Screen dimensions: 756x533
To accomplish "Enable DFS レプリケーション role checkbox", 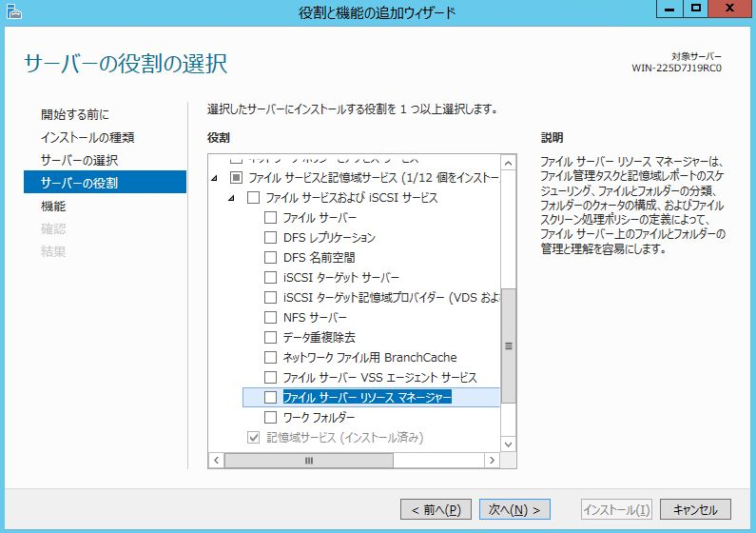I will 271,238.
